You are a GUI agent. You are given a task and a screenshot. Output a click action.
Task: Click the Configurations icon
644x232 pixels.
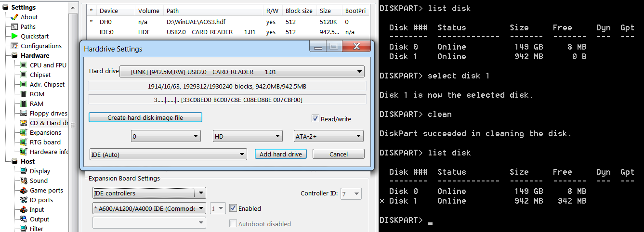click(x=14, y=46)
